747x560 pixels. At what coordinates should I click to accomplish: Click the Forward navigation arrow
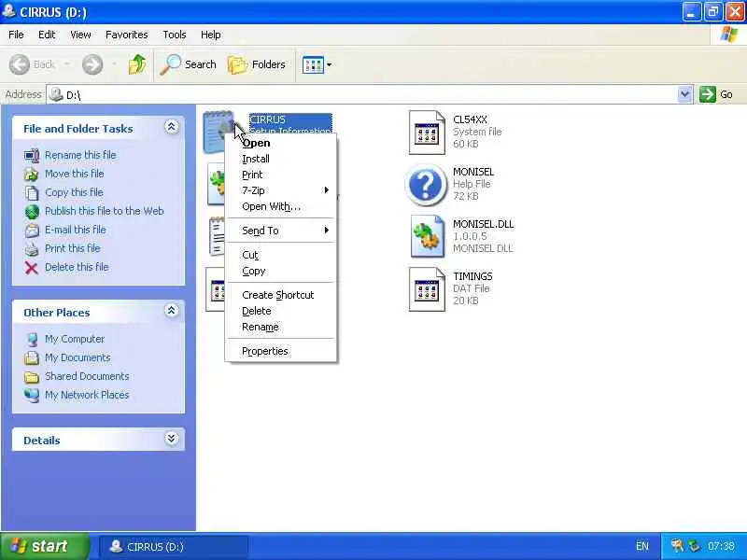coord(92,64)
